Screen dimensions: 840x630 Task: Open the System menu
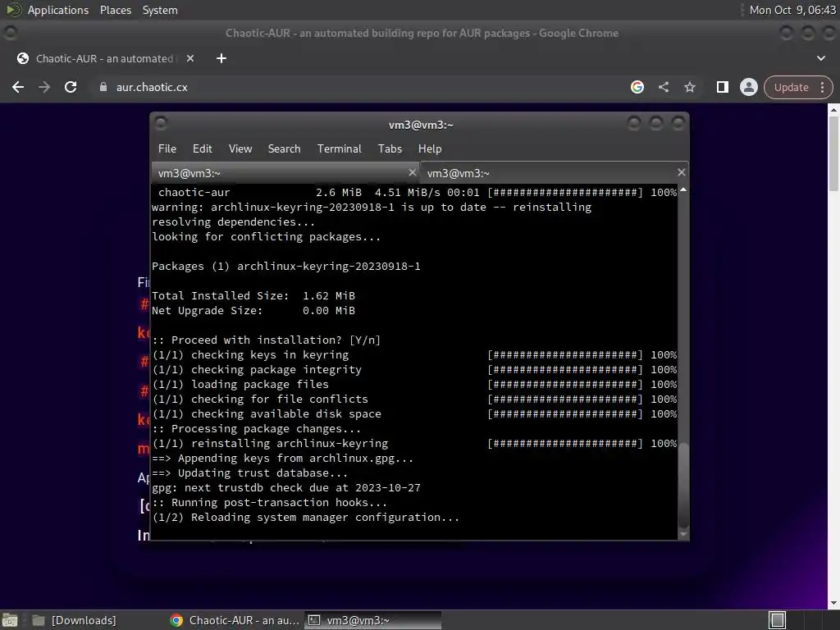[x=160, y=10]
